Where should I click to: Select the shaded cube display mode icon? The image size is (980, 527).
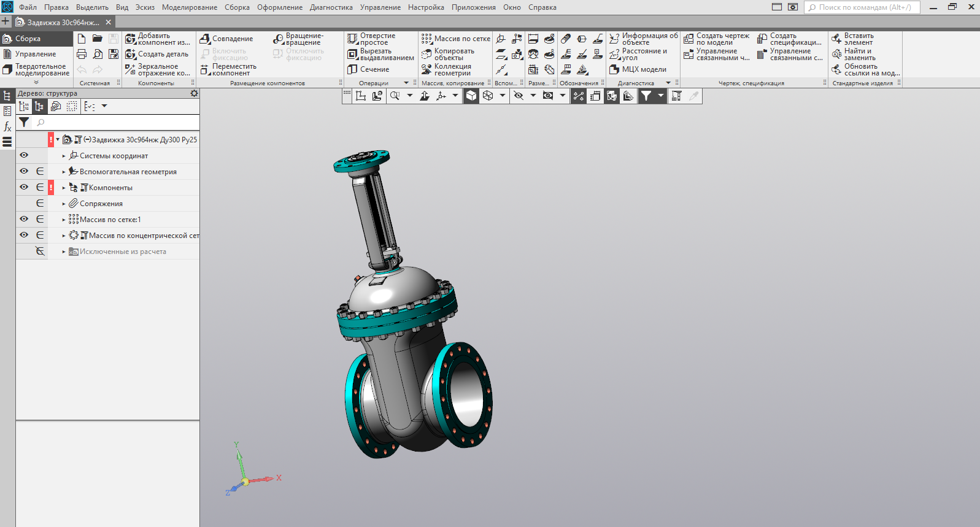pyautogui.click(x=471, y=96)
